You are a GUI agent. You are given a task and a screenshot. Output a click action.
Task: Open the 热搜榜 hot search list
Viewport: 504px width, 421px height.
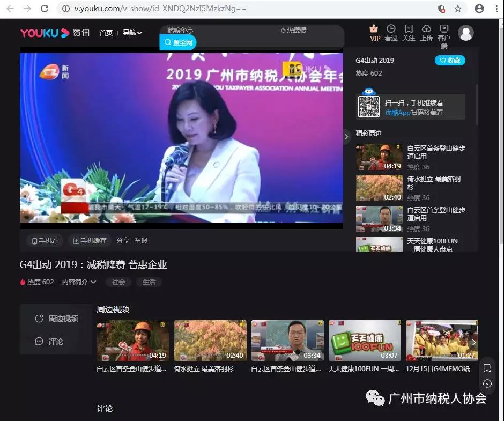[x=293, y=30]
